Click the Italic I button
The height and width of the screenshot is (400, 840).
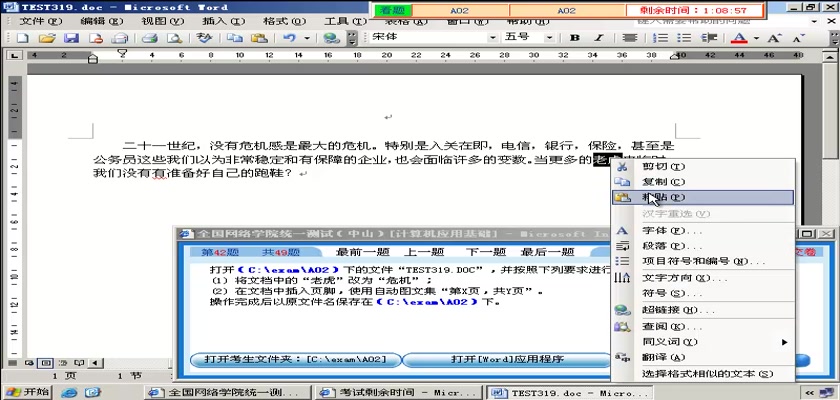[x=599, y=38]
